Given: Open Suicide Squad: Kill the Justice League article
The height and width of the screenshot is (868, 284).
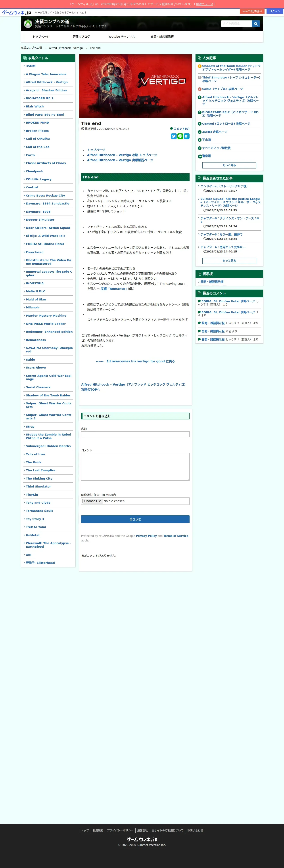Looking at the screenshot, I should [230, 202].
